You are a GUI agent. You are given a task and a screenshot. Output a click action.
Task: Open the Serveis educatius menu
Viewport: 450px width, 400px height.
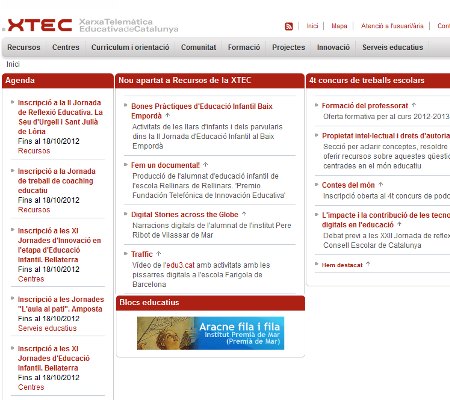coord(393,47)
